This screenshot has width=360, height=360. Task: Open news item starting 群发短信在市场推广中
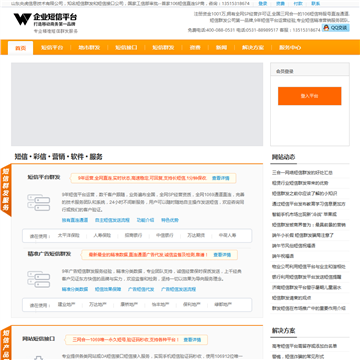click(x=309, y=308)
